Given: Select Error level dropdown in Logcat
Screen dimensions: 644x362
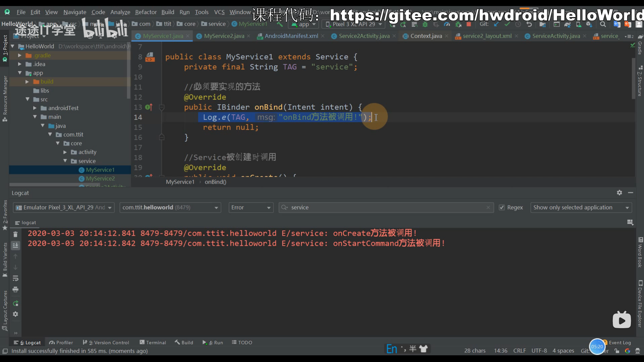Looking at the screenshot, I should tap(250, 207).
